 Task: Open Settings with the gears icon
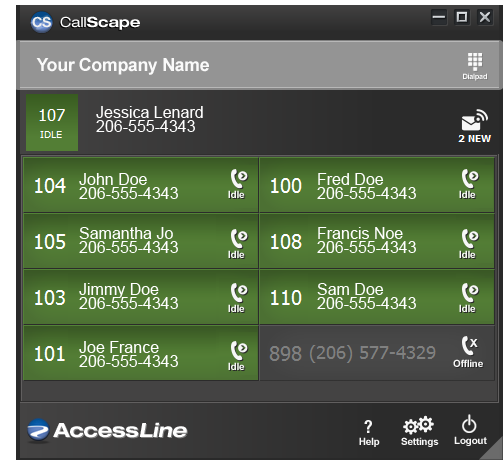click(x=419, y=431)
